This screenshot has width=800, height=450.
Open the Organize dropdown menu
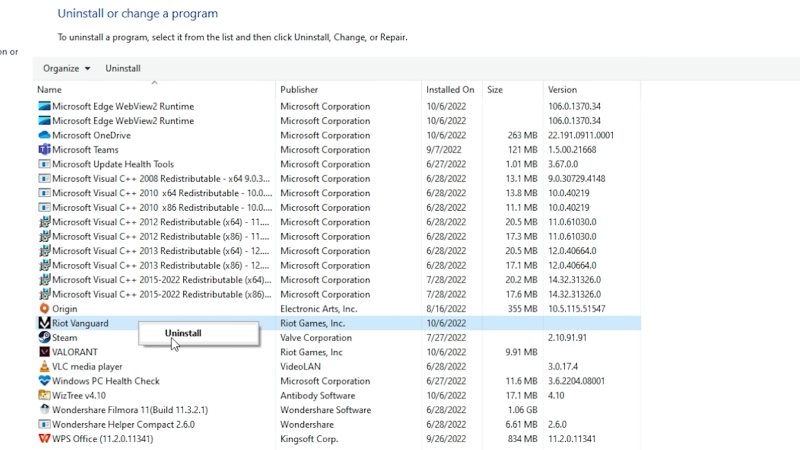point(66,68)
